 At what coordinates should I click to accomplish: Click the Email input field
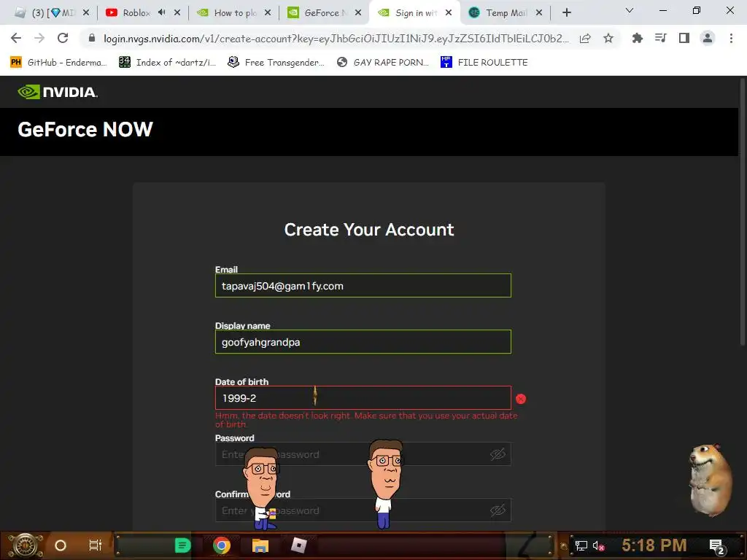point(363,286)
